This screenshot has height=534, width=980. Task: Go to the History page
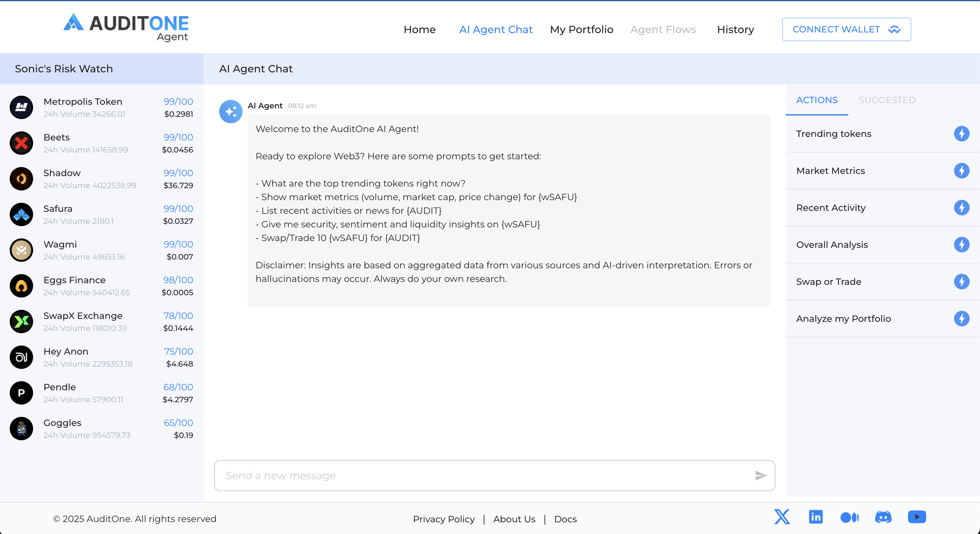[735, 30]
